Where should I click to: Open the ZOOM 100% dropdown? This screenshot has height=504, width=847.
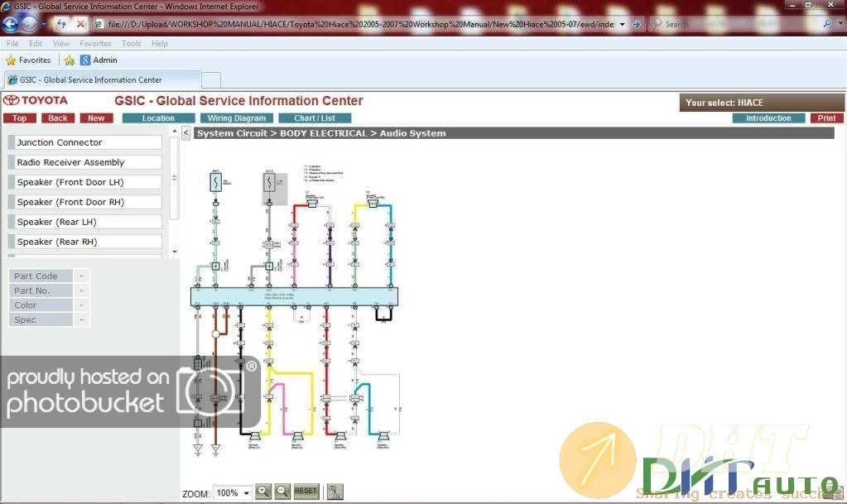(233, 493)
